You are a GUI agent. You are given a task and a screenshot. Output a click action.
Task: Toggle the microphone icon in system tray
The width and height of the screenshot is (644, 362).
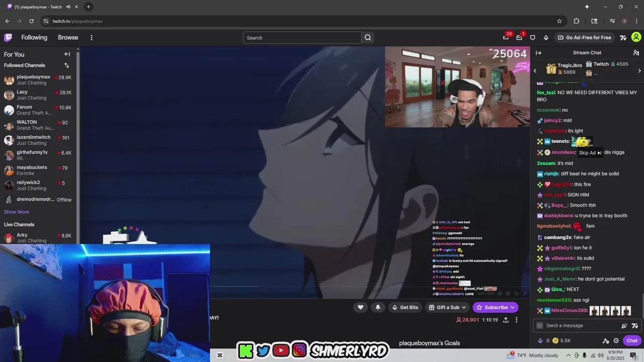point(584,355)
